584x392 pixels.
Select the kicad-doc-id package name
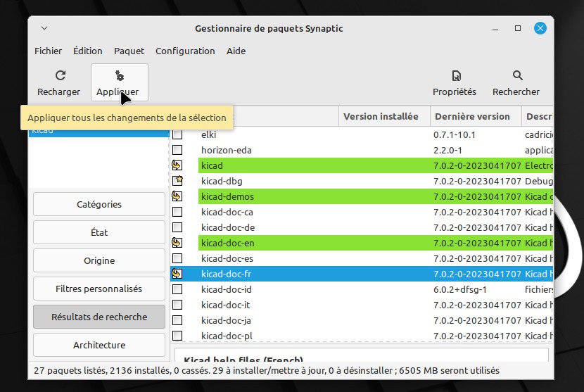(226, 289)
